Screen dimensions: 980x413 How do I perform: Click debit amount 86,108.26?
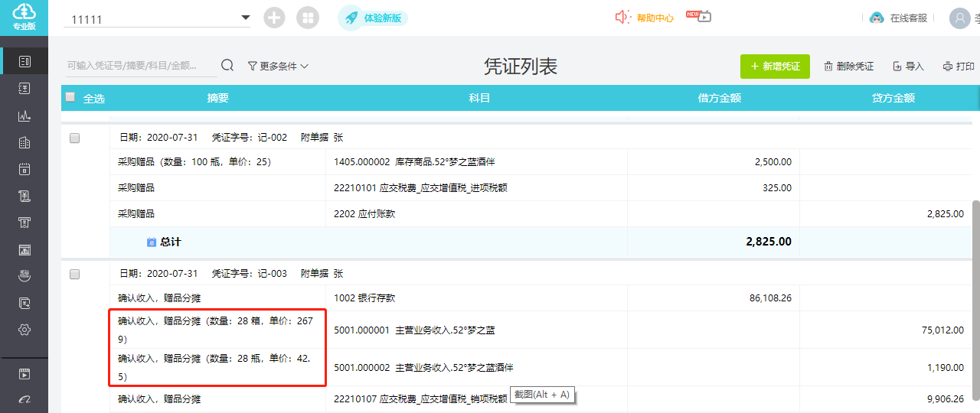click(770, 298)
